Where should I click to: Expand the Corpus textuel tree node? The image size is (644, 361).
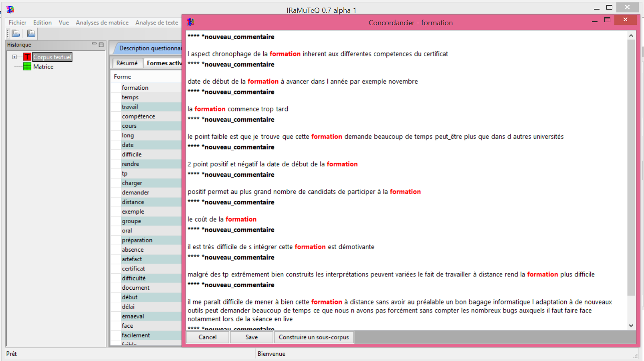pyautogui.click(x=14, y=57)
